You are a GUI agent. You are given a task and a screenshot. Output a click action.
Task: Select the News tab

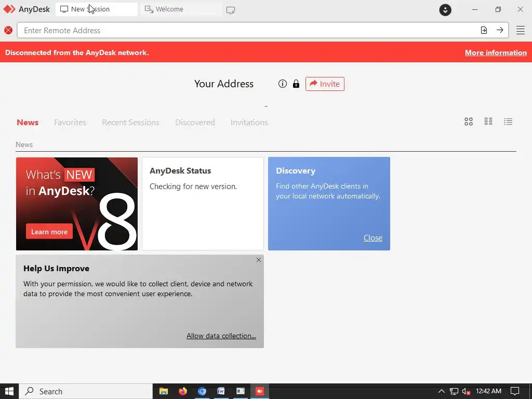[28, 123]
